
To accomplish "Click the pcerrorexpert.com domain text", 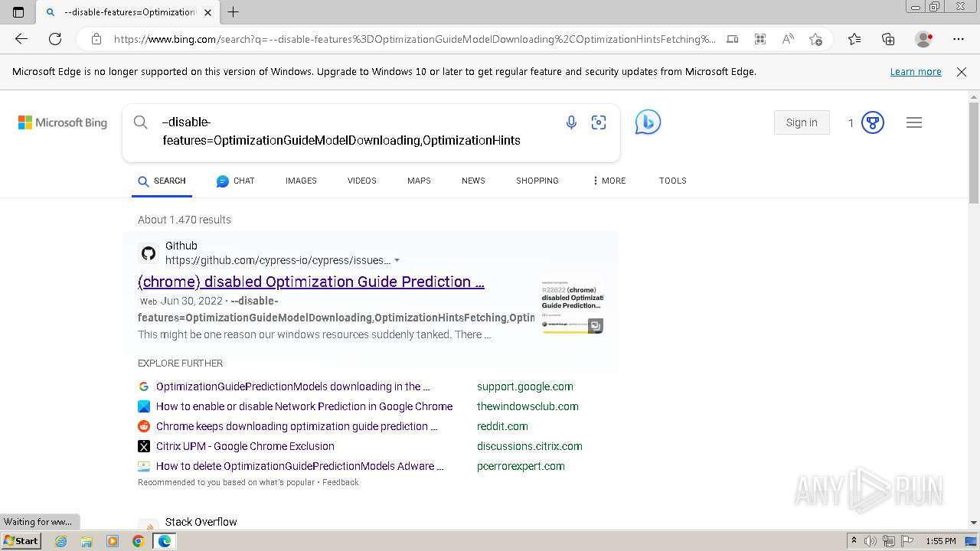I will (x=521, y=466).
